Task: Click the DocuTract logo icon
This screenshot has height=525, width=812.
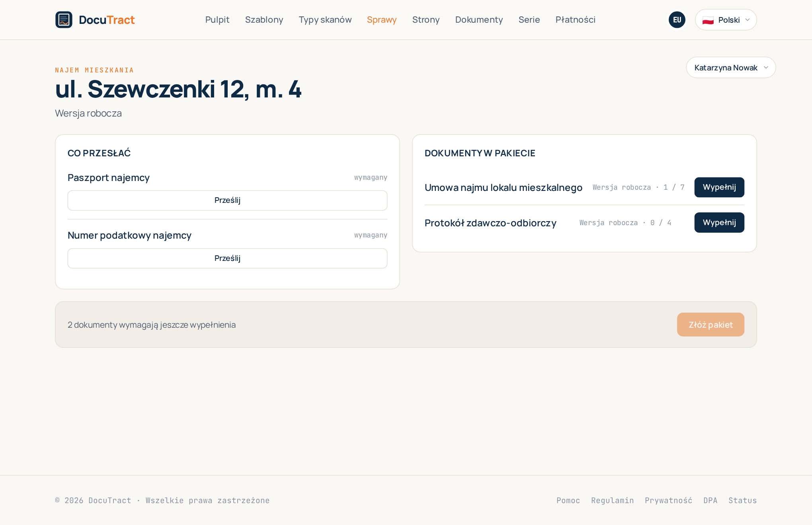Action: pyautogui.click(x=64, y=20)
